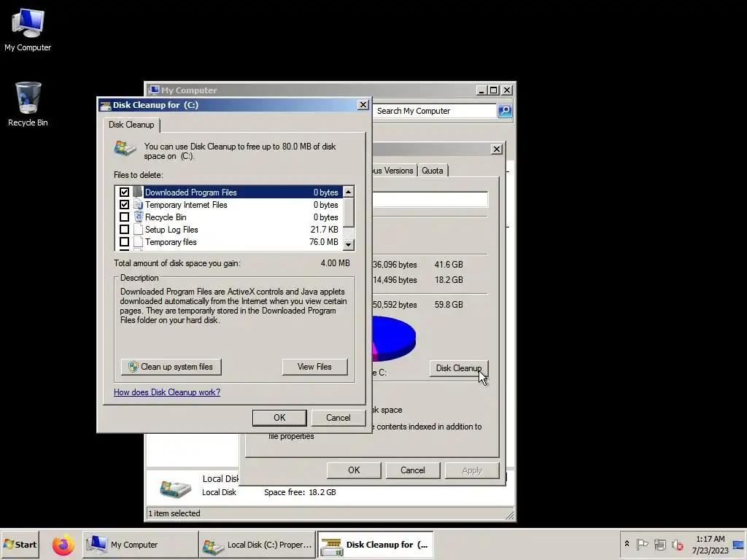Switch to Previous Versions tab in Properties
Image resolution: width=747 pixels, height=560 pixels.
392,171
